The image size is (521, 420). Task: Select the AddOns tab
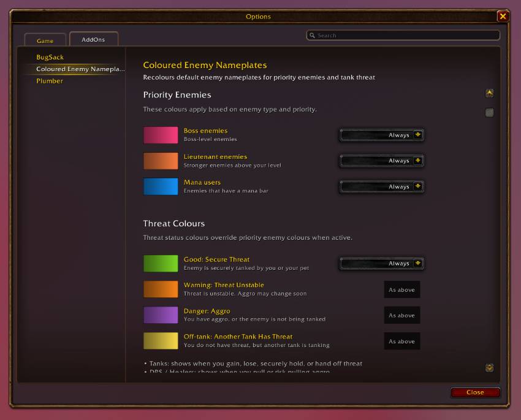(x=93, y=39)
